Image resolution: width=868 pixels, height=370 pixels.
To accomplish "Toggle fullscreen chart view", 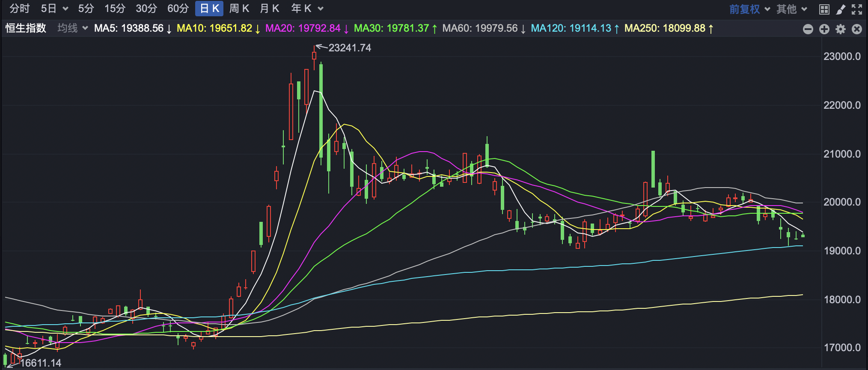I will point(857,9).
